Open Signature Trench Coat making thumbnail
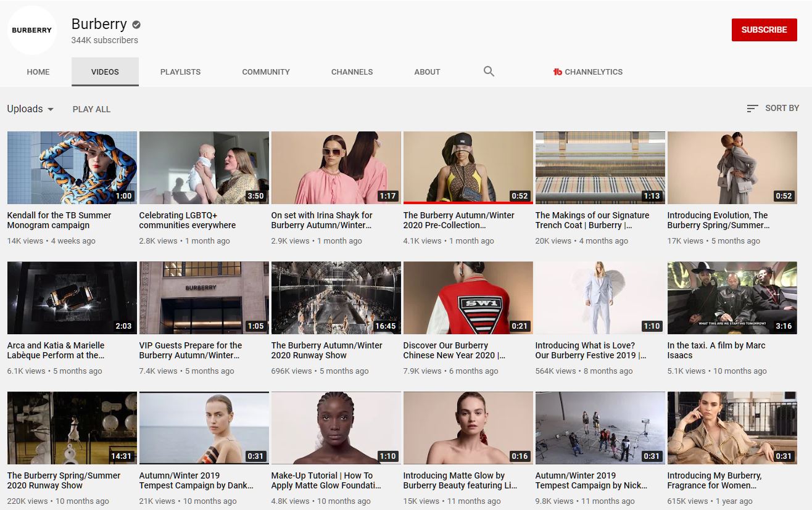This screenshot has width=812, height=510. click(x=600, y=168)
